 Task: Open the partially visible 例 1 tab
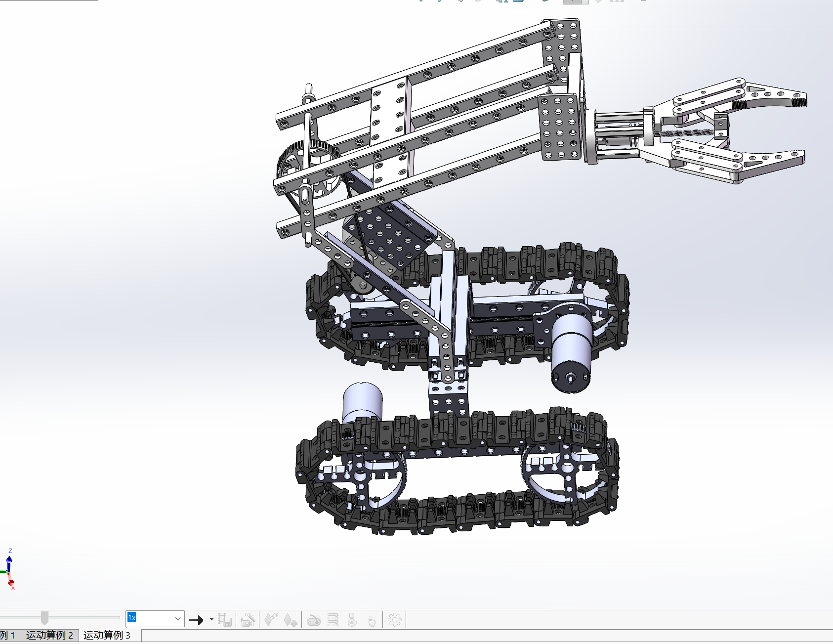(8, 636)
